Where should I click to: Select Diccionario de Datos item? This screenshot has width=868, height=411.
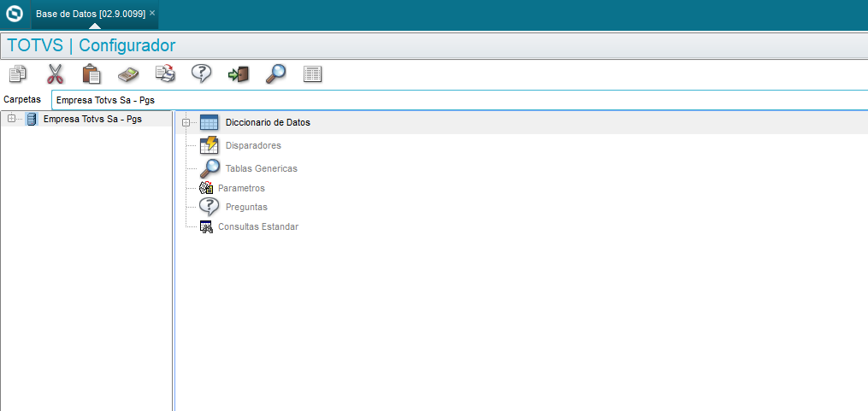[x=268, y=123]
